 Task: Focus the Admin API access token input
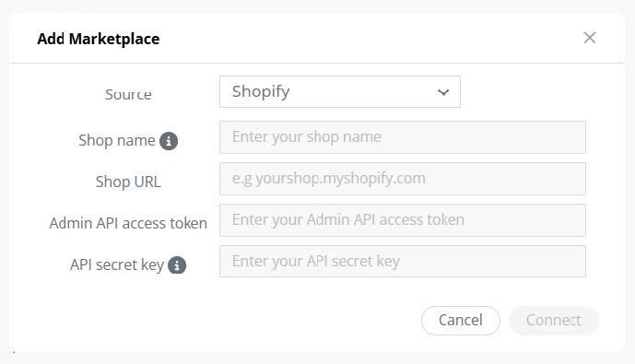[x=403, y=220]
